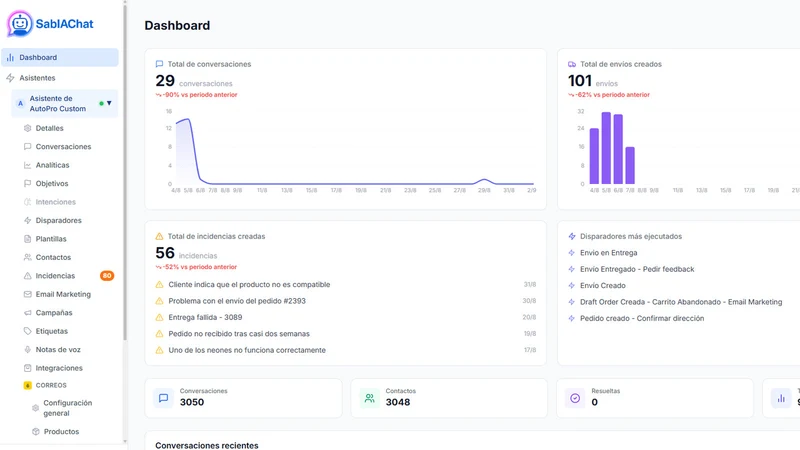Click the trigger 'Envío en Entrega'
The width and height of the screenshot is (800, 450).
point(608,253)
